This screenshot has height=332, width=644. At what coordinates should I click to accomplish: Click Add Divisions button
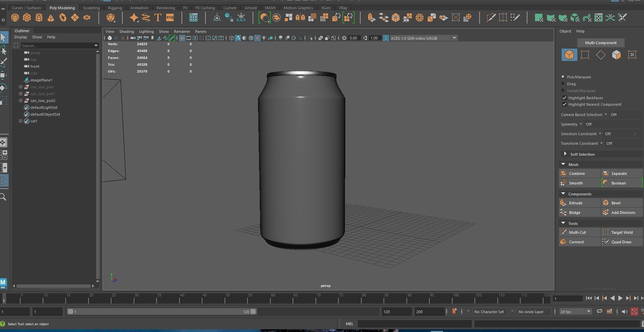click(x=622, y=213)
